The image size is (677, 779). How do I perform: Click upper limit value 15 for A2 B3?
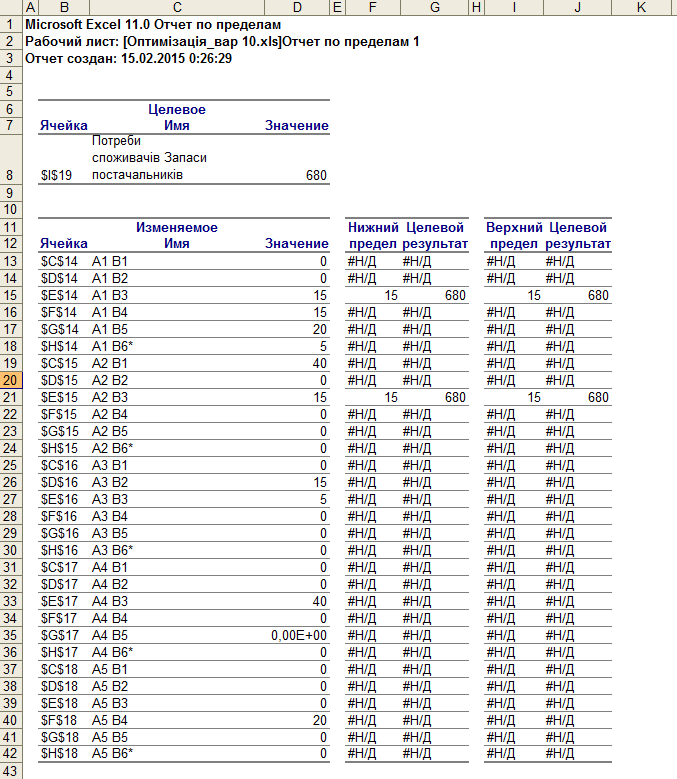534,397
